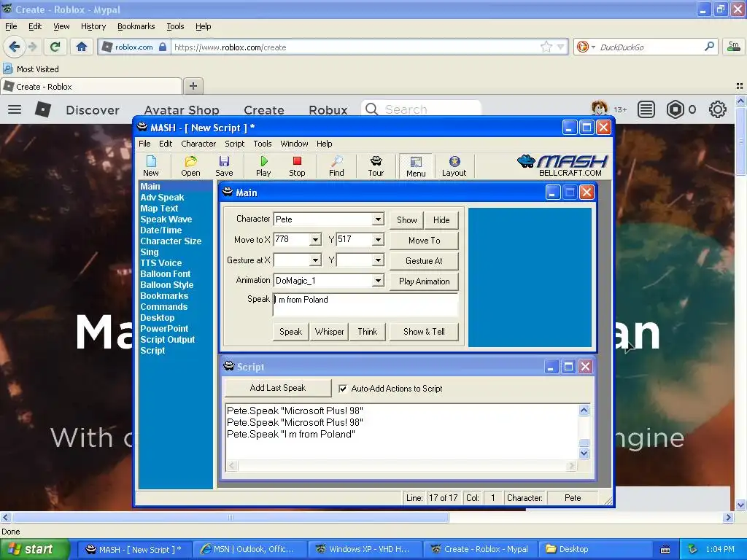The height and width of the screenshot is (560, 747).
Task: Open Roblox settings gear icon
Action: 718,109
